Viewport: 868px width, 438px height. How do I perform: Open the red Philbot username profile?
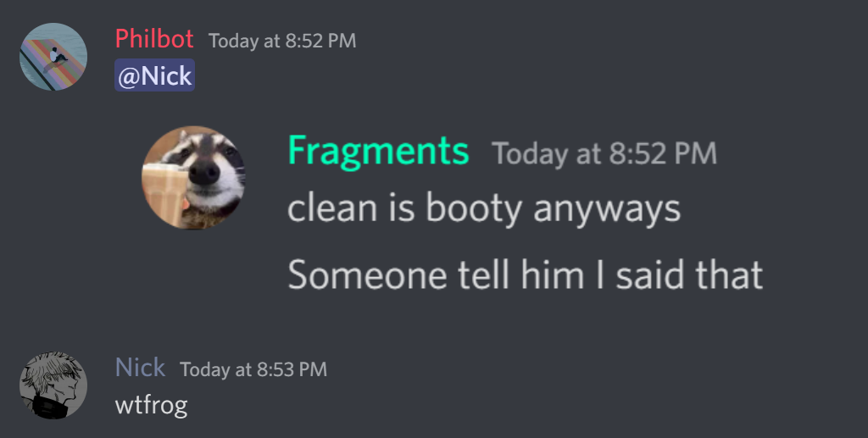pos(154,39)
